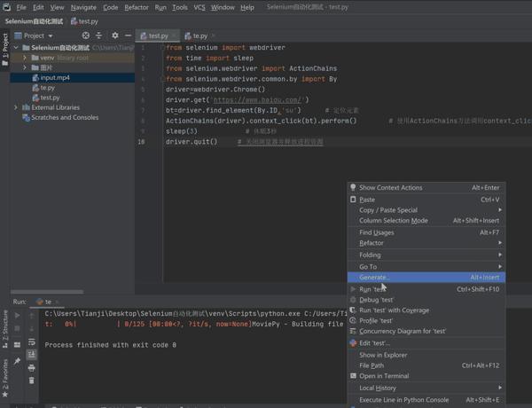The image size is (532, 408).
Task: Expand the venv folder in project tree
Action: [25, 58]
